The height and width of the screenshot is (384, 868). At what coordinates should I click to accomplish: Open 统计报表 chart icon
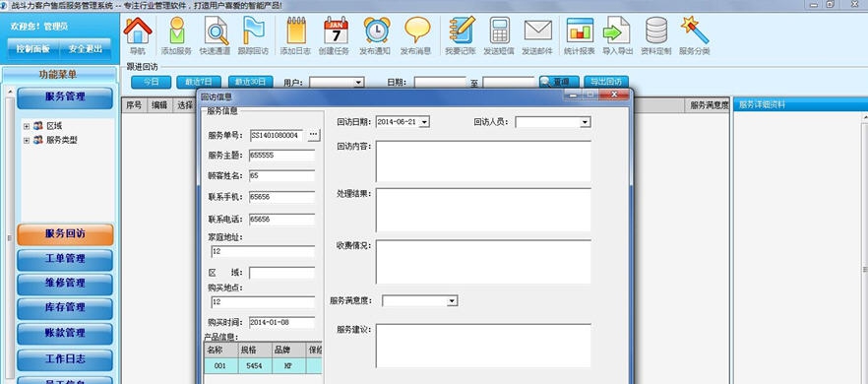pyautogui.click(x=580, y=30)
